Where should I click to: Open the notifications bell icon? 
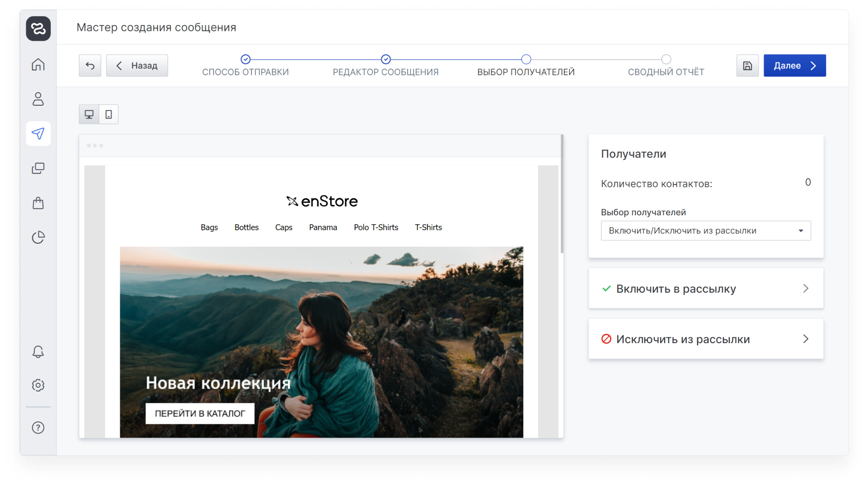pos(38,352)
